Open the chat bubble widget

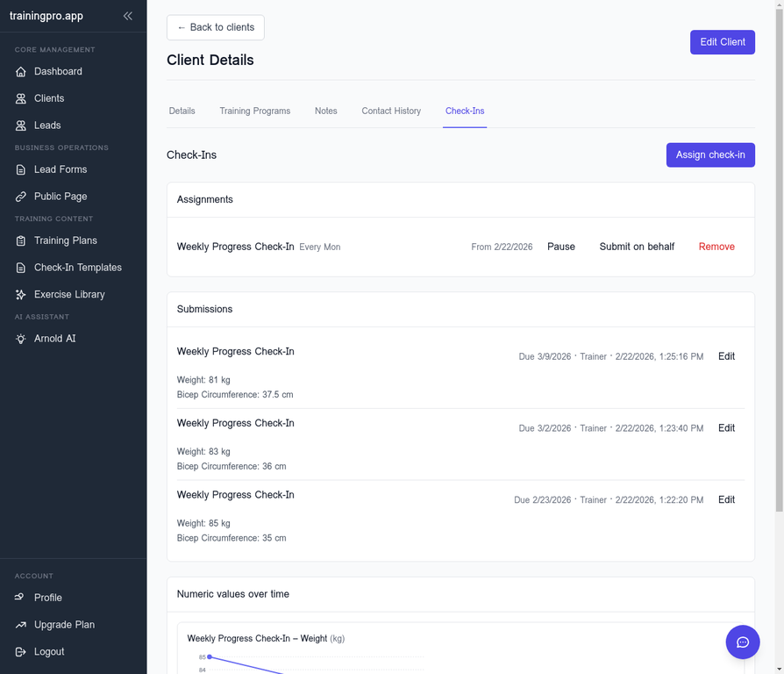(742, 642)
